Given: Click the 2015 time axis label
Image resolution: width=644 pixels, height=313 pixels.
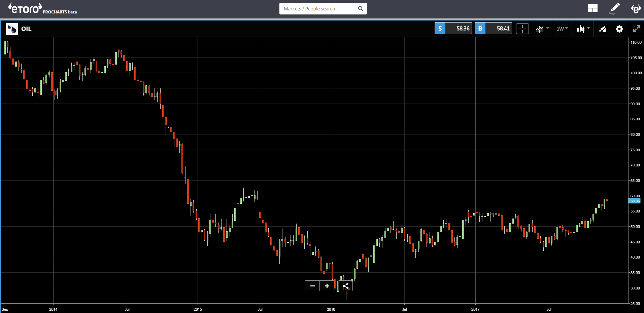Looking at the screenshot, I should (x=198, y=309).
